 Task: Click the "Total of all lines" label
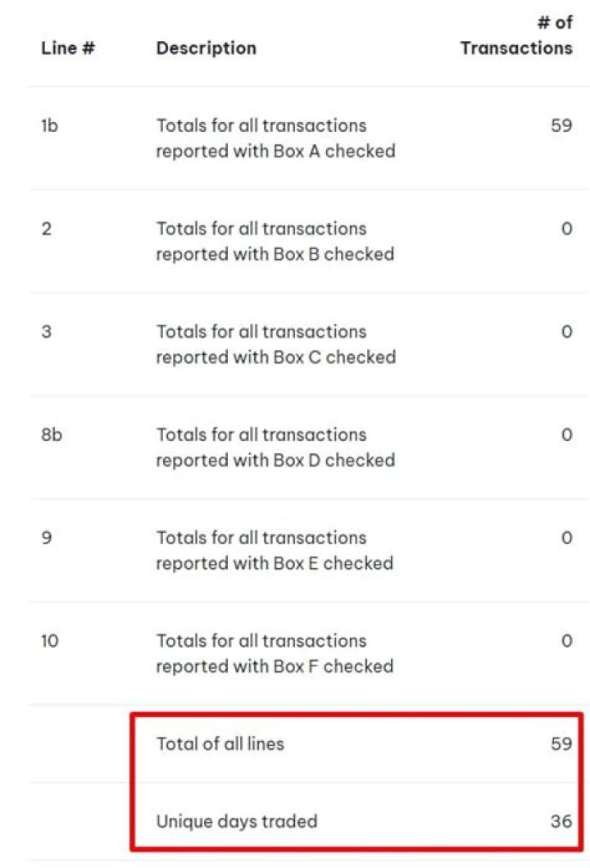[x=220, y=744]
